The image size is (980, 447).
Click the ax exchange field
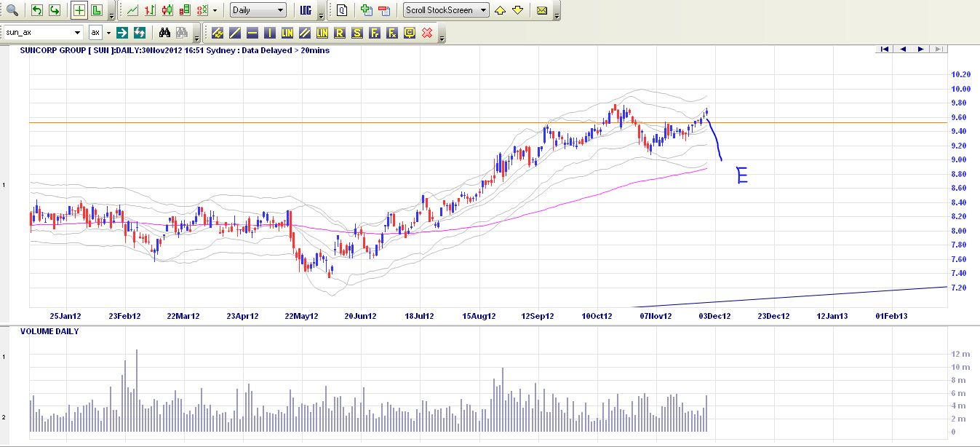coord(96,33)
